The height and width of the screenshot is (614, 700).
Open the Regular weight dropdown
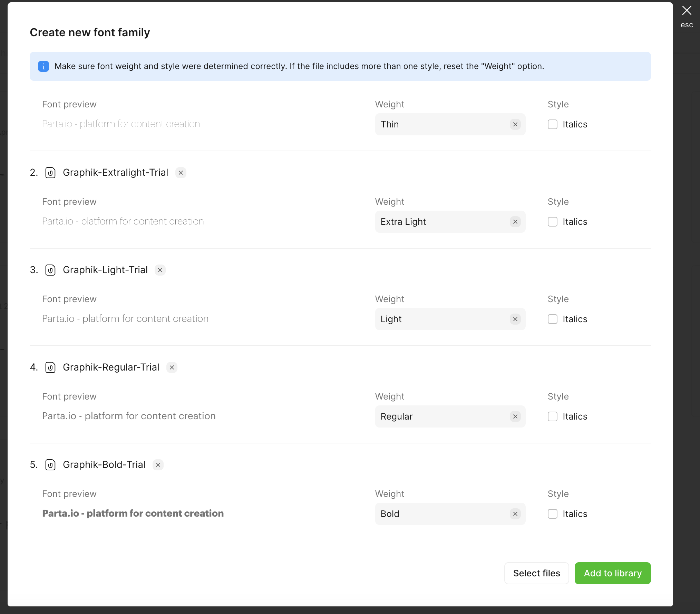[x=450, y=416]
